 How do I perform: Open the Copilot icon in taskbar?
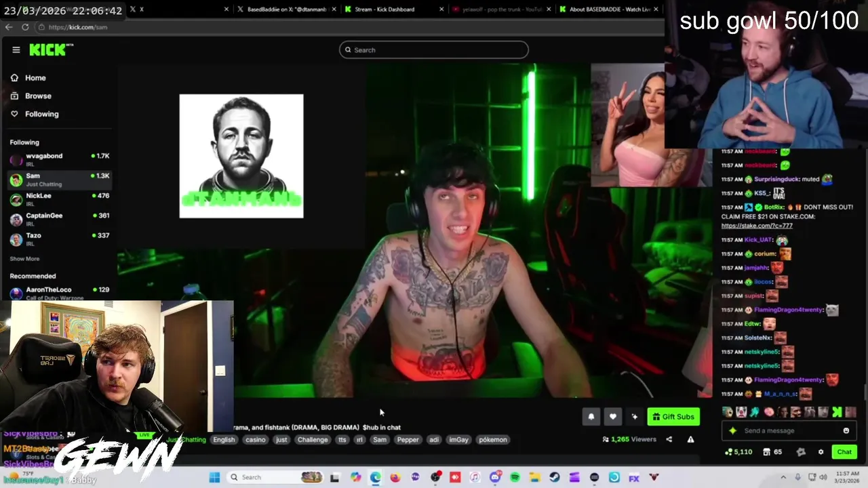(x=355, y=477)
